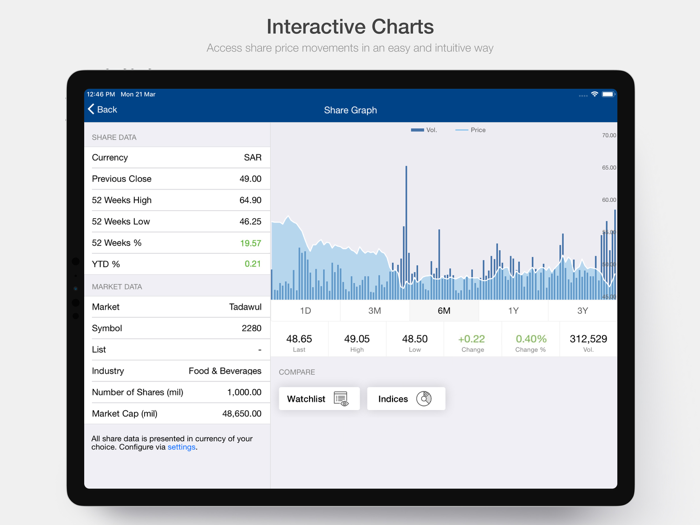Click the Last price 48.65
Viewport: 700px width, 525px height.
299,339
